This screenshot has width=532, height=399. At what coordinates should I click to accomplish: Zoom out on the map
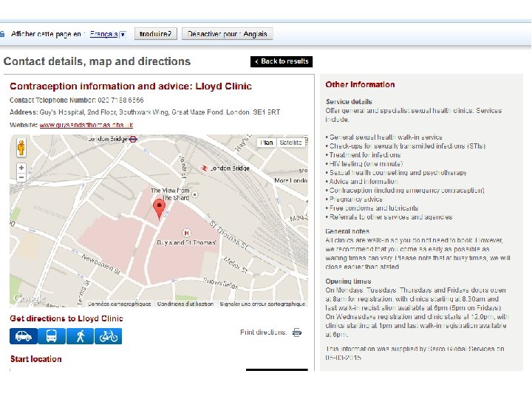point(21,177)
